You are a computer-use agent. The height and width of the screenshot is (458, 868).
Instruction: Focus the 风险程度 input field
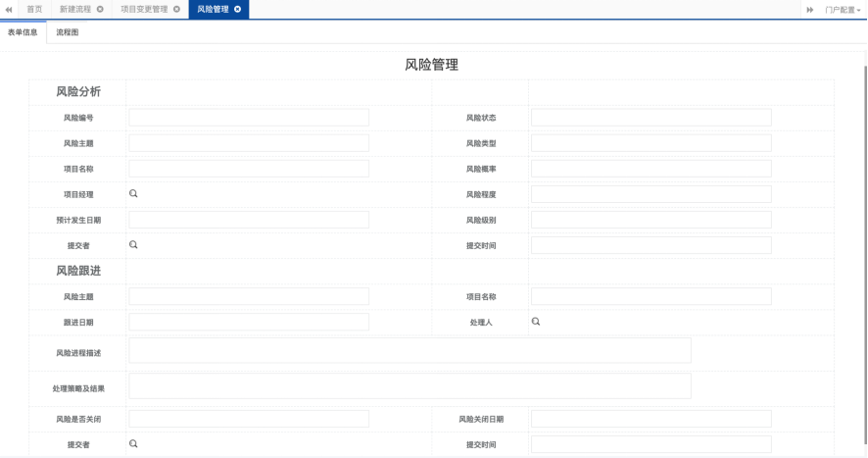pos(651,194)
